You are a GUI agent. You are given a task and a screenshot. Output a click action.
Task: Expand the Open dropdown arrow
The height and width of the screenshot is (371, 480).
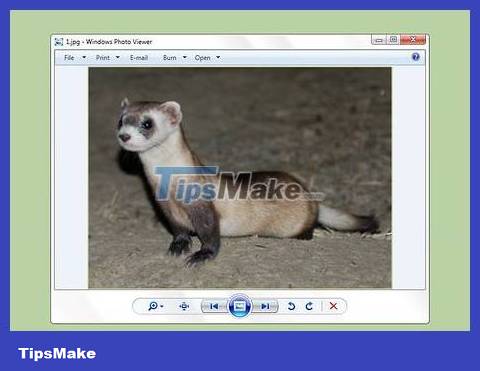218,57
